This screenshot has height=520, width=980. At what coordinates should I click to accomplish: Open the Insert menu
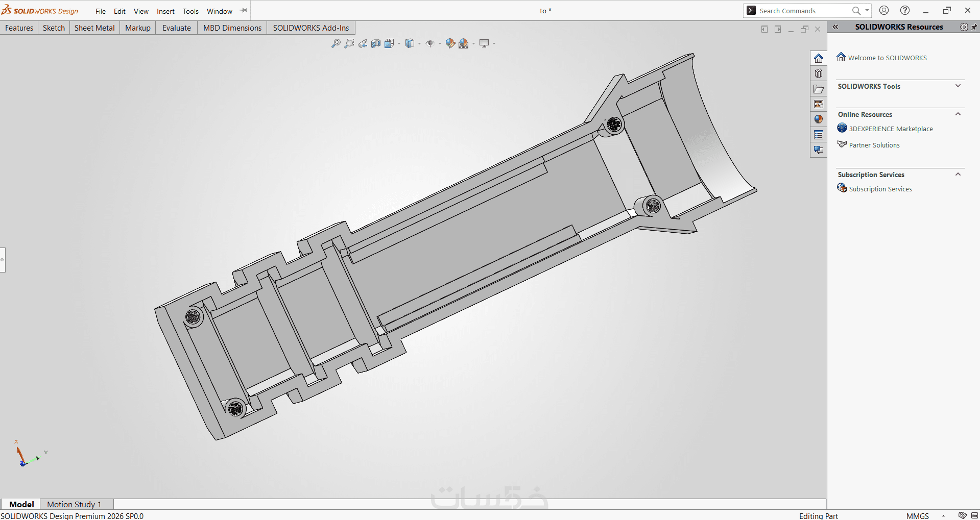click(165, 11)
